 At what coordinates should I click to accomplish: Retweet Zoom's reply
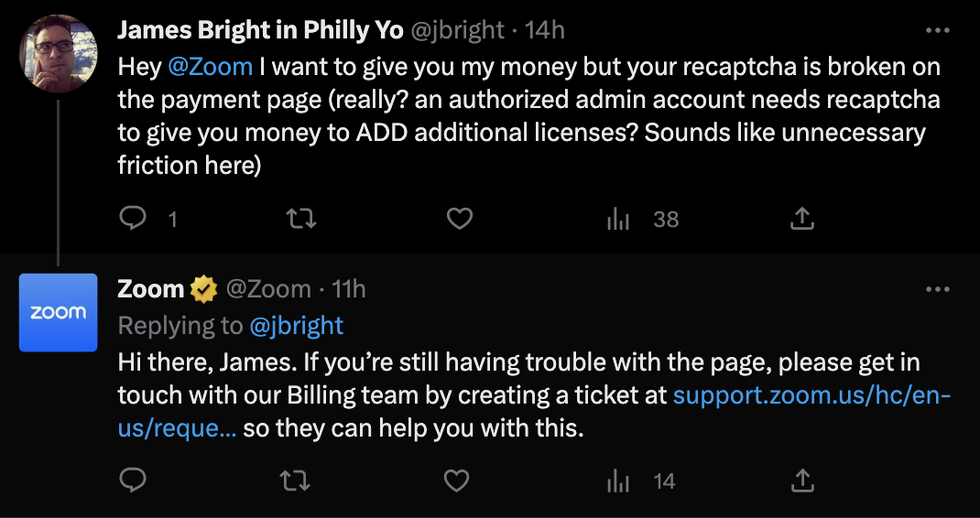(x=294, y=480)
